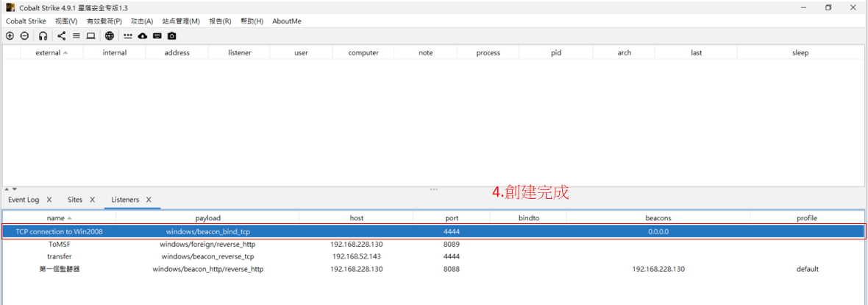Click the globe web icon
This screenshot has height=305, width=868.
point(110,36)
